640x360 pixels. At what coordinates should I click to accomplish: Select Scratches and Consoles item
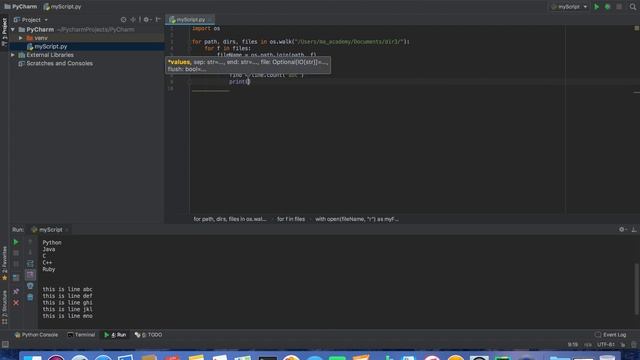[56, 63]
